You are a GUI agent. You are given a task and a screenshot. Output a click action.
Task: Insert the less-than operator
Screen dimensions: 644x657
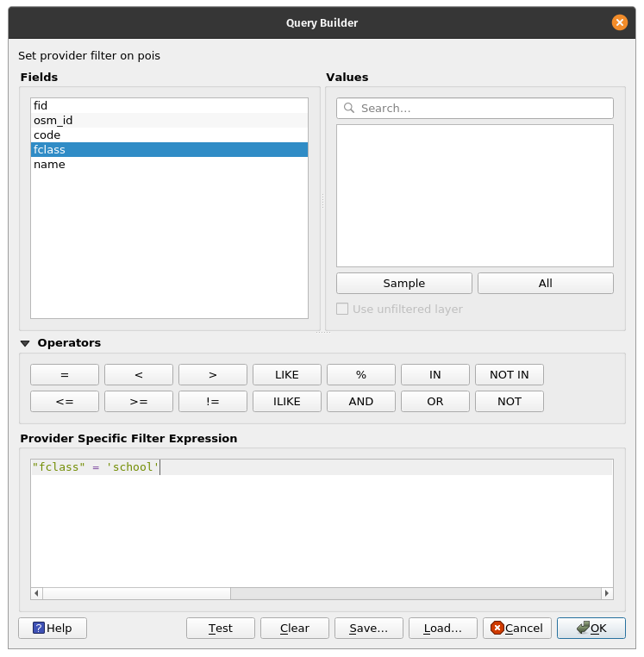coord(139,374)
